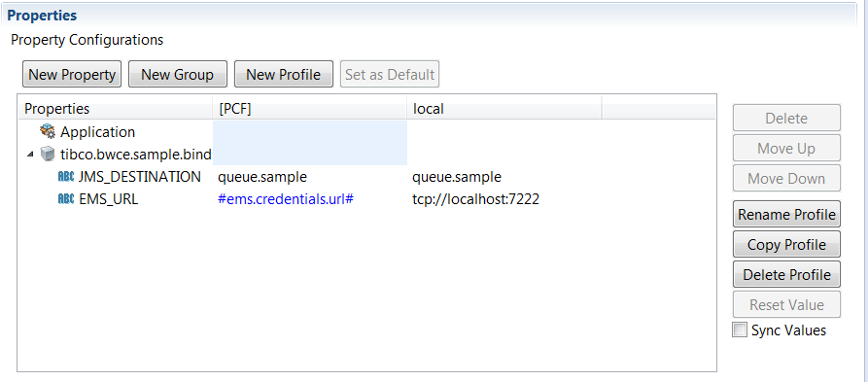Select the EMS_URL property row
The image size is (868, 382).
coord(365,199)
